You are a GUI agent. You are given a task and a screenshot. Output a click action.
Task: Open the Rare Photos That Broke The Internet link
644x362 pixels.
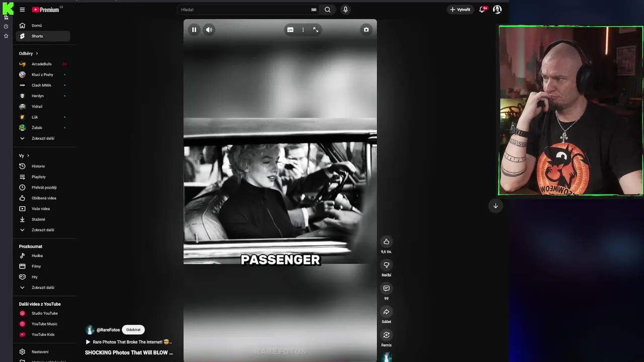(129, 342)
